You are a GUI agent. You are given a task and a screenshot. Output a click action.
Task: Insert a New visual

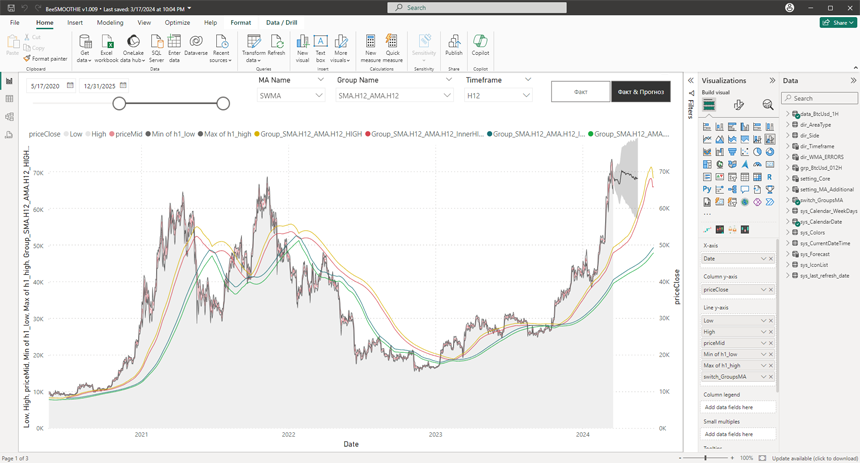[x=302, y=48]
